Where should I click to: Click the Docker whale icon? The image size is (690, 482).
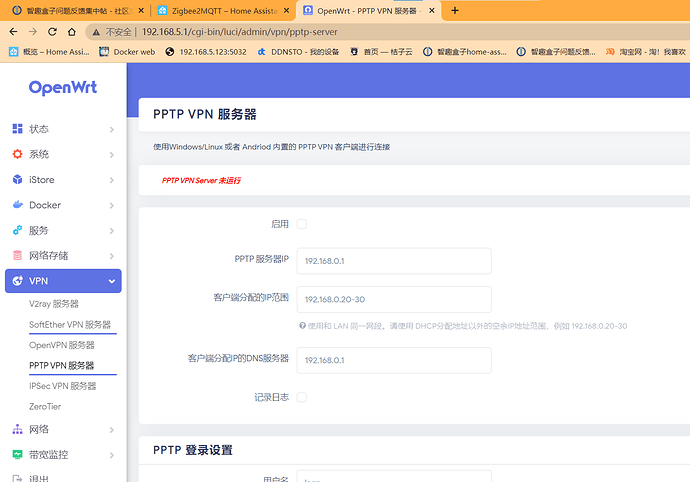(x=18, y=205)
